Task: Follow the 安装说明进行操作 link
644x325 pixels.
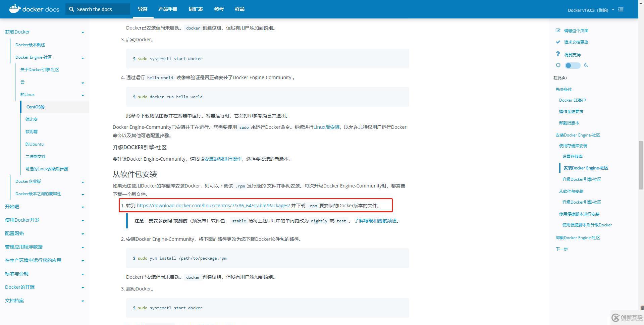Action: pyautogui.click(x=223, y=159)
